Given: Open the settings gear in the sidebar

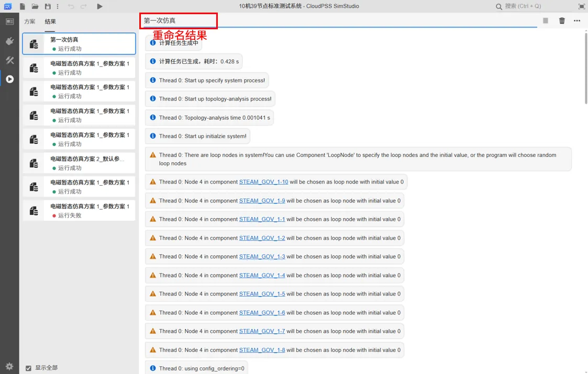Looking at the screenshot, I should click(9, 366).
